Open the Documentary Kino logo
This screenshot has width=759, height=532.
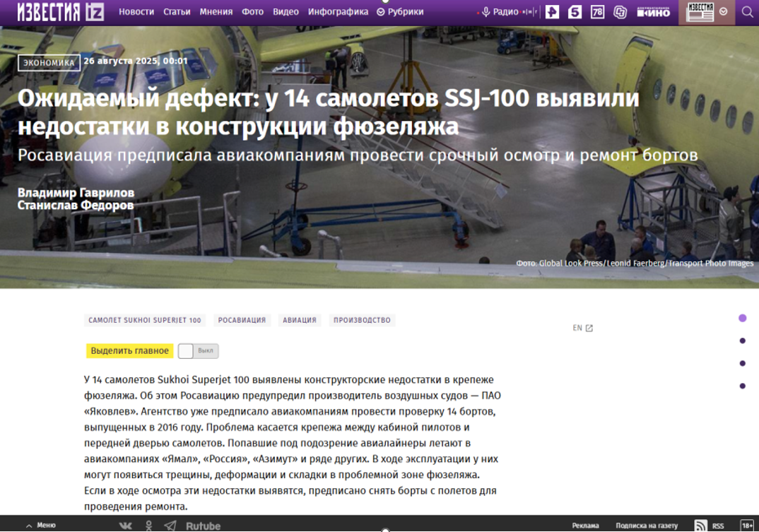coord(654,11)
